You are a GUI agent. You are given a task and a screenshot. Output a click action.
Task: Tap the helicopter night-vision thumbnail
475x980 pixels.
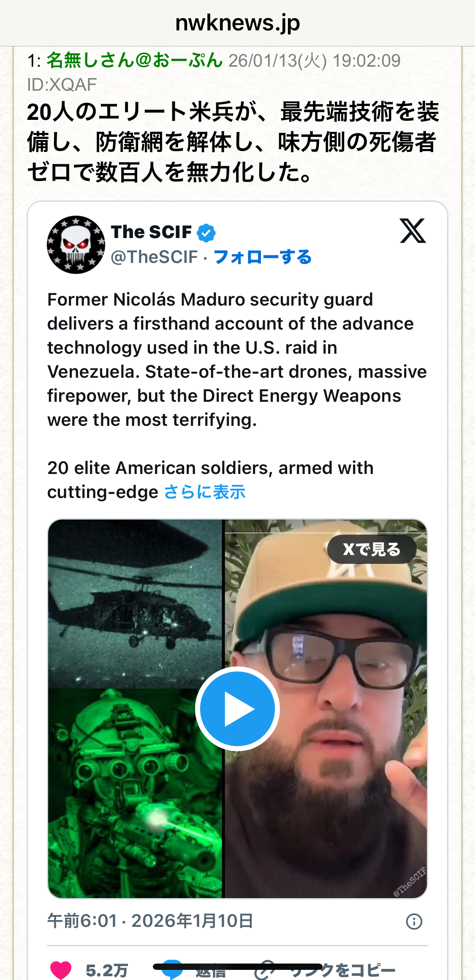(x=135, y=604)
